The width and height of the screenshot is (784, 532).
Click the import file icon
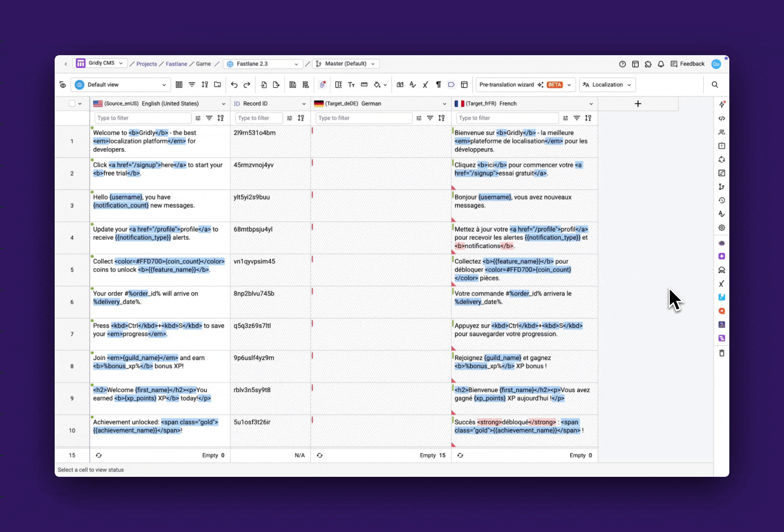click(x=263, y=85)
